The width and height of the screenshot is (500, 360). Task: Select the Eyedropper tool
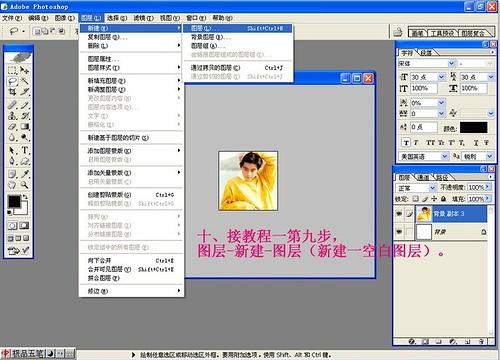24,174
